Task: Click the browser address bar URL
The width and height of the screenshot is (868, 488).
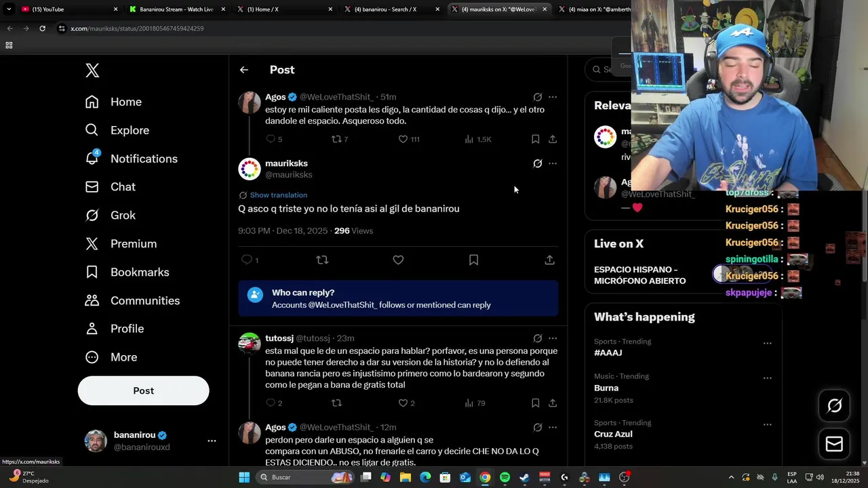Action: point(137,28)
